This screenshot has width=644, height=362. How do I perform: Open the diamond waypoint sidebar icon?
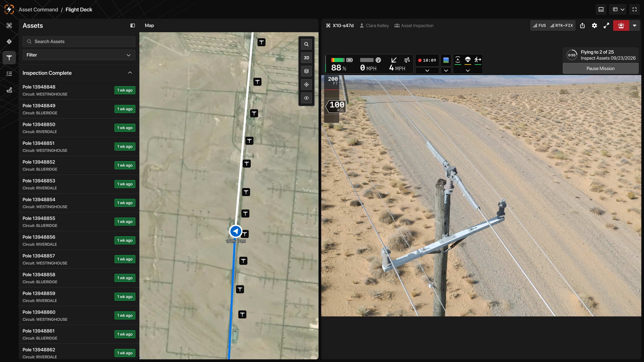pyautogui.click(x=9, y=41)
